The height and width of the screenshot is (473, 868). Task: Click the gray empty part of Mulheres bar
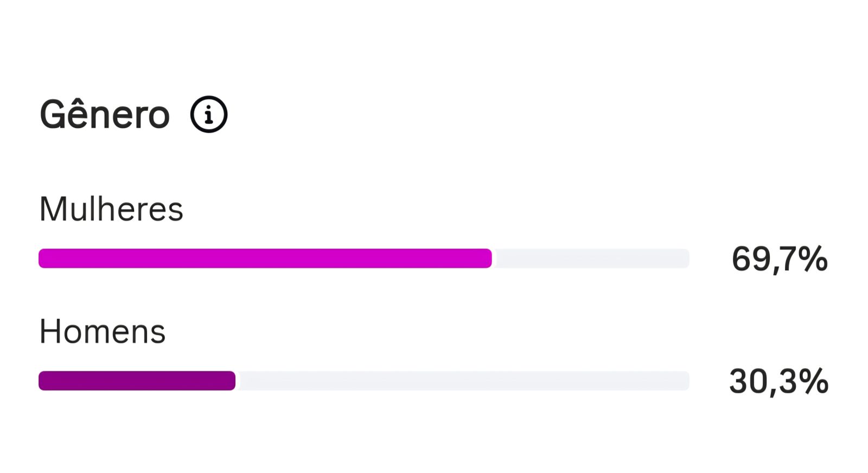point(591,258)
